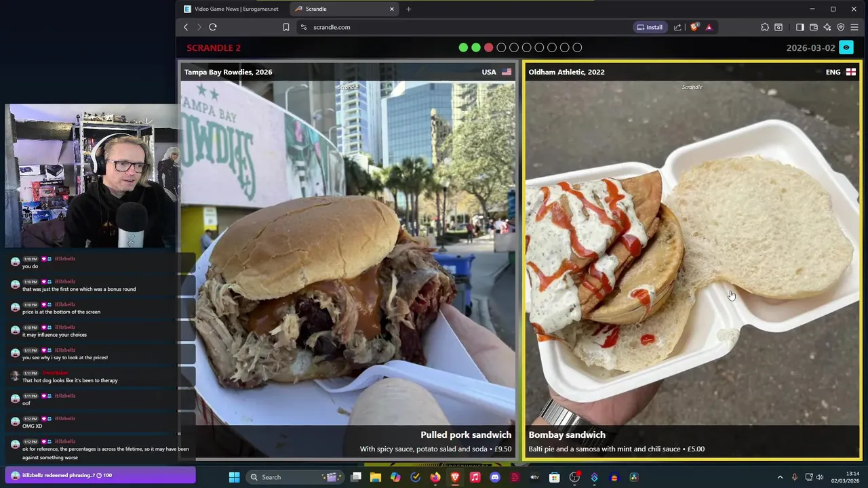Open the Brave Wallet icon
The width and height of the screenshot is (868, 488).
point(814,27)
